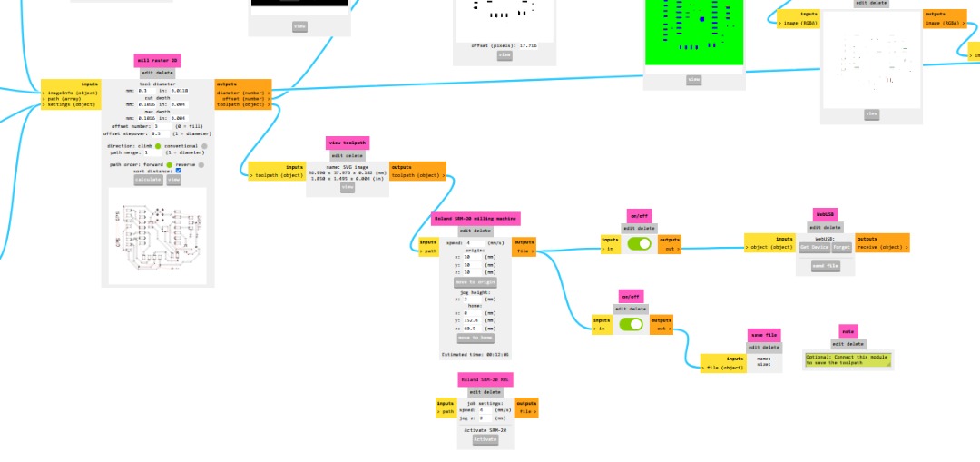This screenshot has height=462, width=980.
Task: Click edit link of Roland SRM-20 milling machine
Action: click(x=465, y=231)
